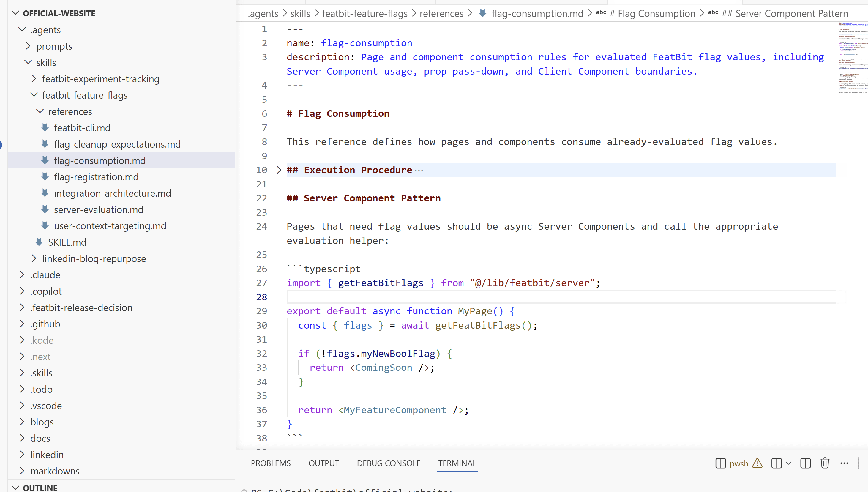Expand the .claude folder
Viewport: 868px width, 492px height.
click(x=22, y=275)
